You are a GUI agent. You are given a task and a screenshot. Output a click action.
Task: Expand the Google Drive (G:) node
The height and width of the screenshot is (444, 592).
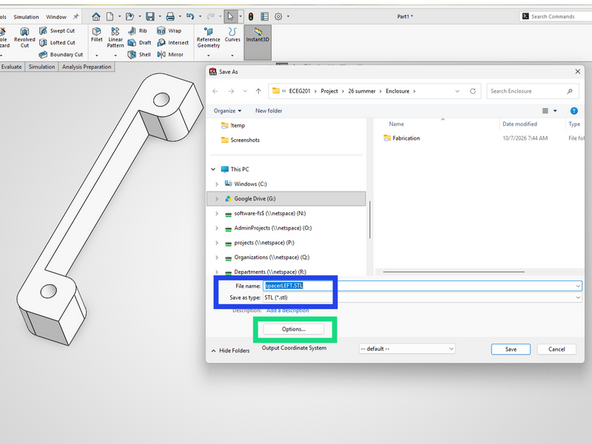(217, 199)
